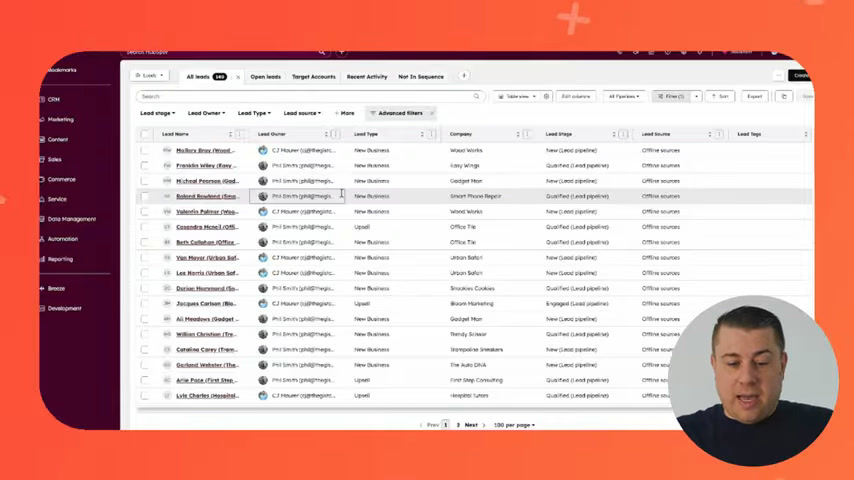This screenshot has width=854, height=480.
Task: Open the Roland Rowland lead record
Action: [x=207, y=196]
